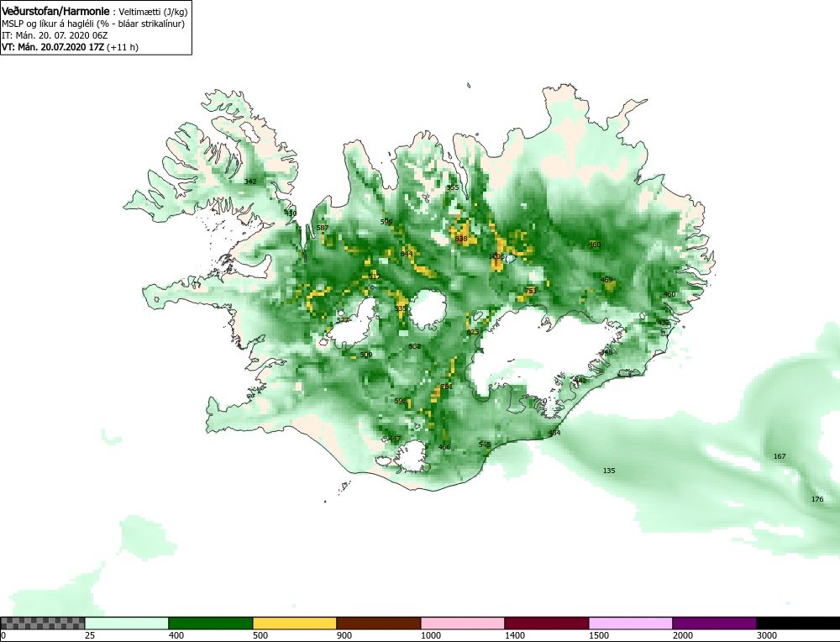Click the map value 469
840x642 pixels.
pyautogui.click(x=606, y=281)
